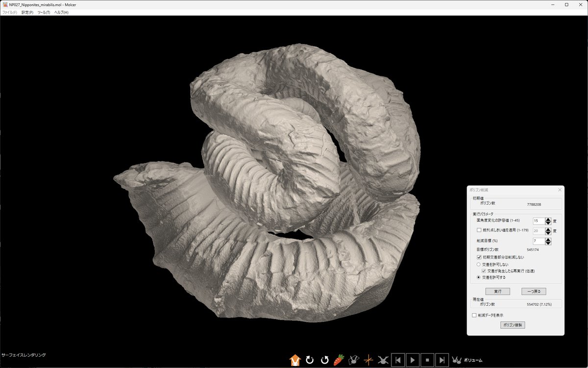
Task: Decrease 削減目標 percentage with down arrow
Action: pyautogui.click(x=548, y=243)
